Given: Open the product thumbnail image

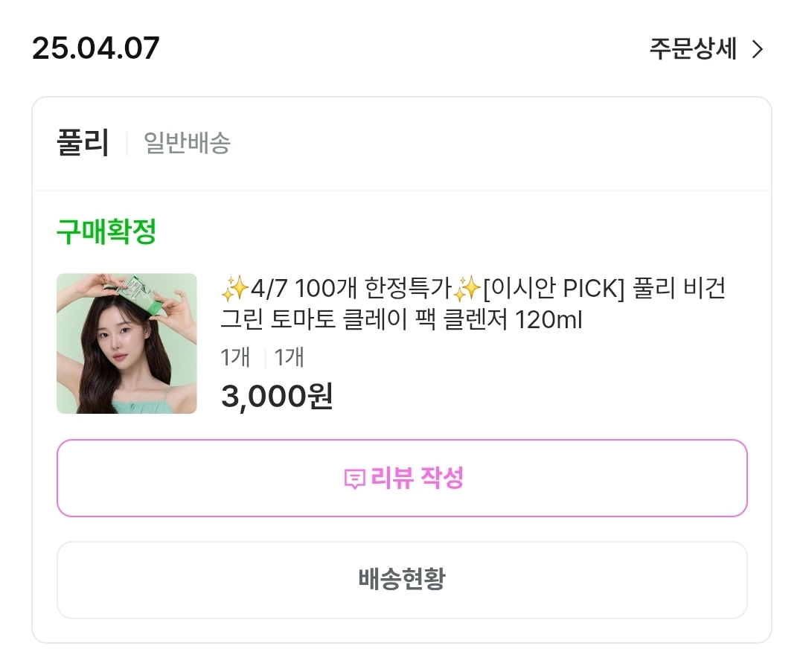Looking at the screenshot, I should [127, 343].
